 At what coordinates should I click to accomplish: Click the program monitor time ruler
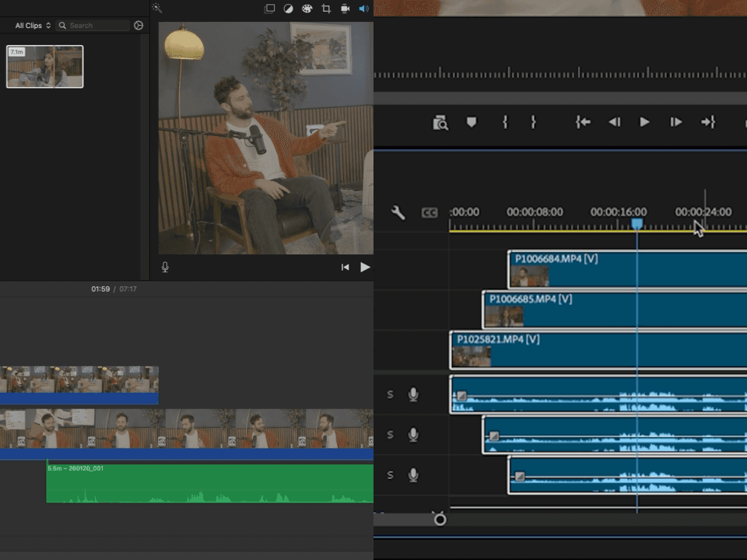point(560,73)
